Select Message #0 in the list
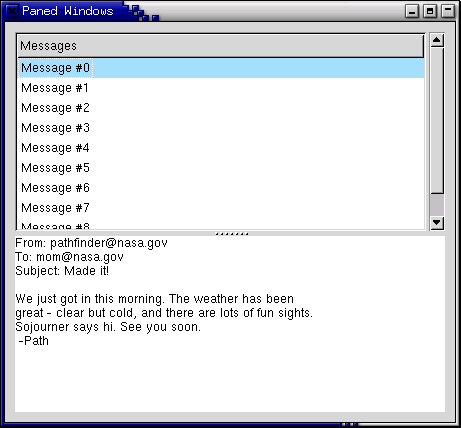 click(x=221, y=68)
